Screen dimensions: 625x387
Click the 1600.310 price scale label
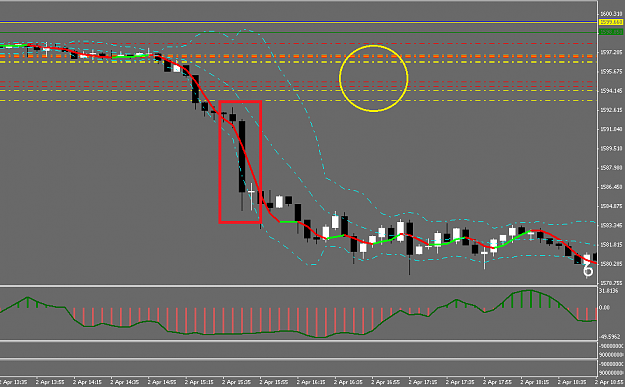(611, 14)
